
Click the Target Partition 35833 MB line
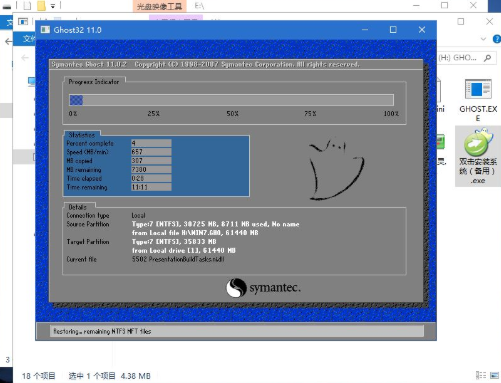[x=174, y=242]
